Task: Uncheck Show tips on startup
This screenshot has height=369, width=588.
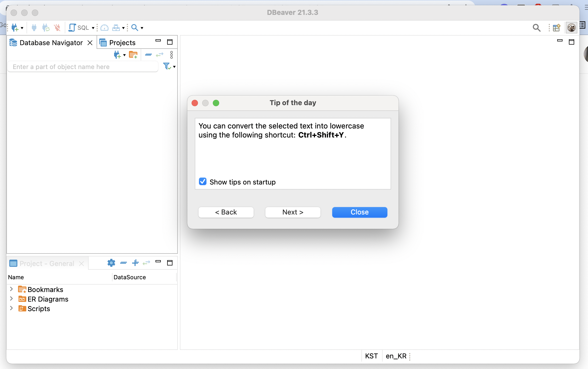Action: (x=203, y=182)
